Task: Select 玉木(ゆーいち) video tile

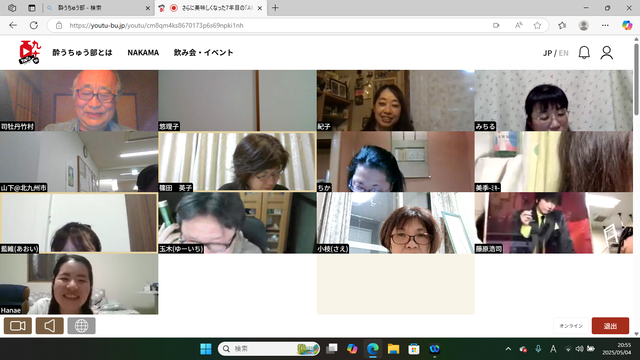Action: [237, 223]
